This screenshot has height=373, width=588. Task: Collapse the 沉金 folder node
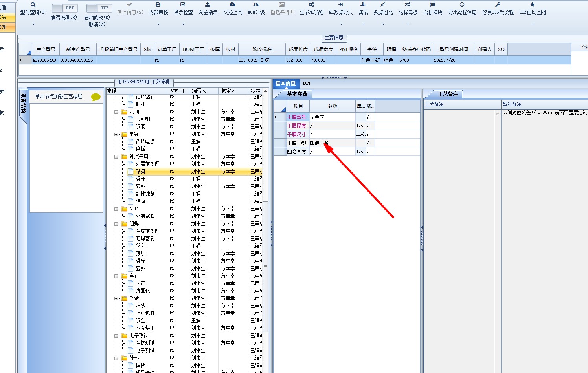click(x=116, y=299)
